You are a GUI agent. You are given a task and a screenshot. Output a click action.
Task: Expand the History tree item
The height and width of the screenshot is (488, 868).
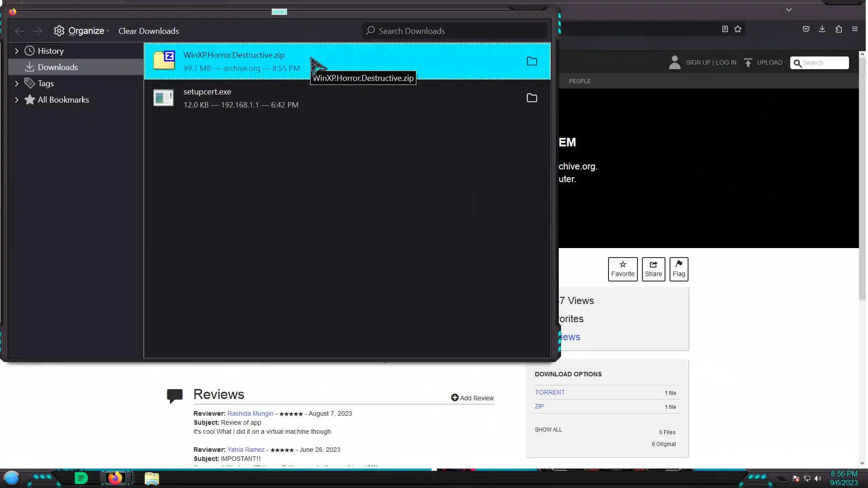(x=17, y=51)
